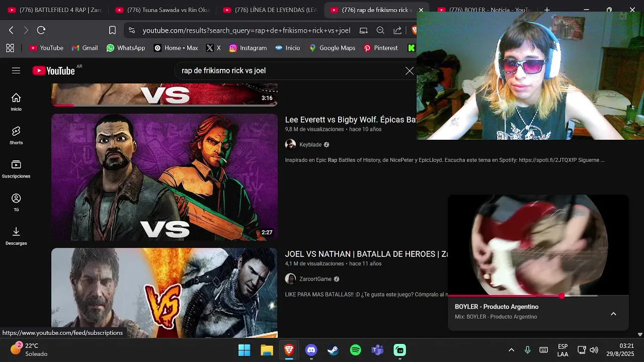Click the microphone tray icon
The width and height of the screenshot is (644, 362).
tap(527, 350)
